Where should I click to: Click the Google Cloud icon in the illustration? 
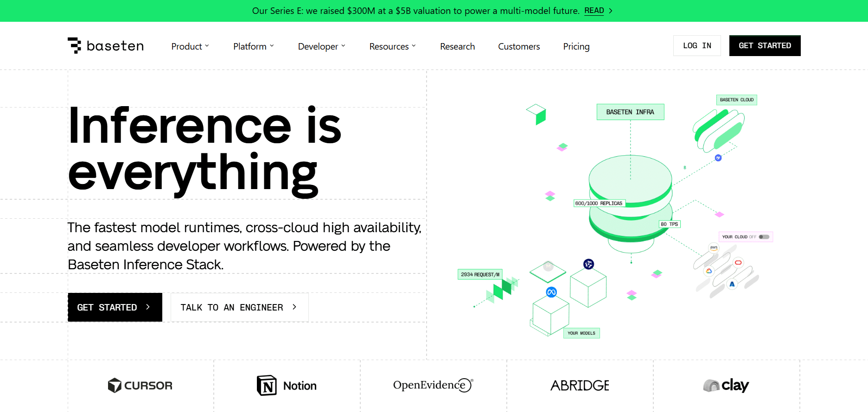click(708, 271)
